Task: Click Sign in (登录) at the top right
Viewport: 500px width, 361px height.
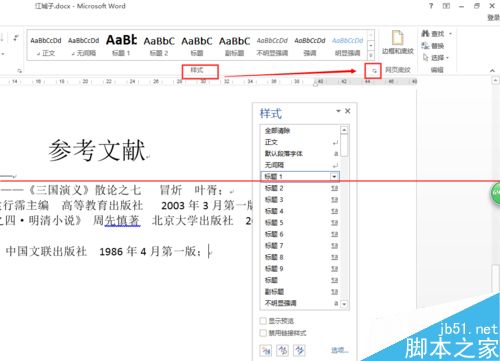Action: (493, 18)
